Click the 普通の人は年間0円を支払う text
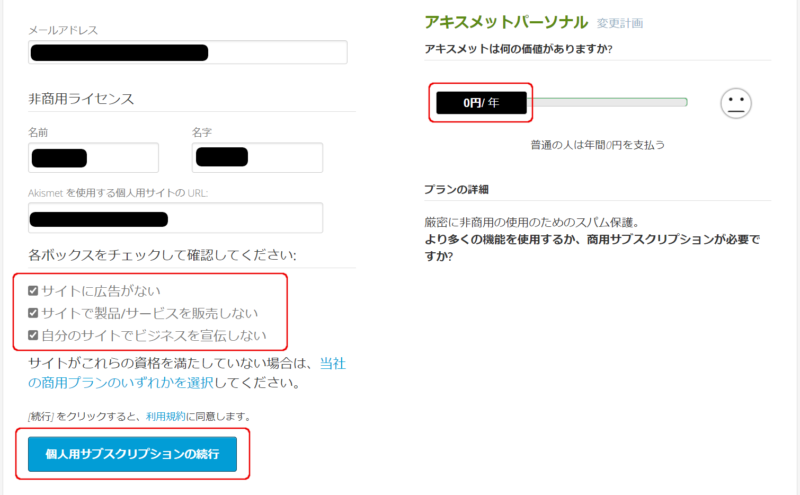The height and width of the screenshot is (495, 800). pyautogui.click(x=597, y=145)
